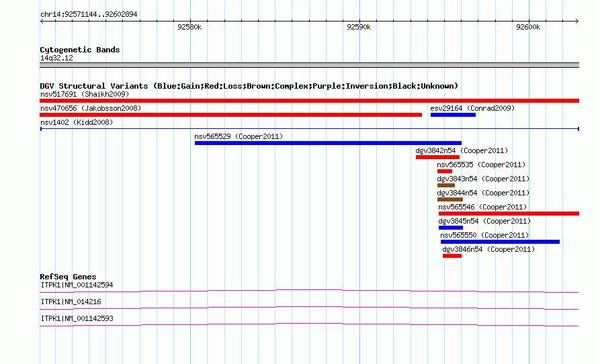Click the dgv3846n54 (Cooper2011) label
This screenshot has width=598, height=364.
pyautogui.click(x=488, y=249)
